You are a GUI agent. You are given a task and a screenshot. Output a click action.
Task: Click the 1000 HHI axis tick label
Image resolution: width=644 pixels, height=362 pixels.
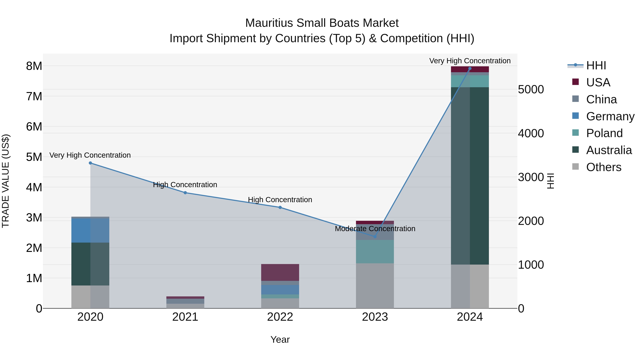[x=531, y=265]
